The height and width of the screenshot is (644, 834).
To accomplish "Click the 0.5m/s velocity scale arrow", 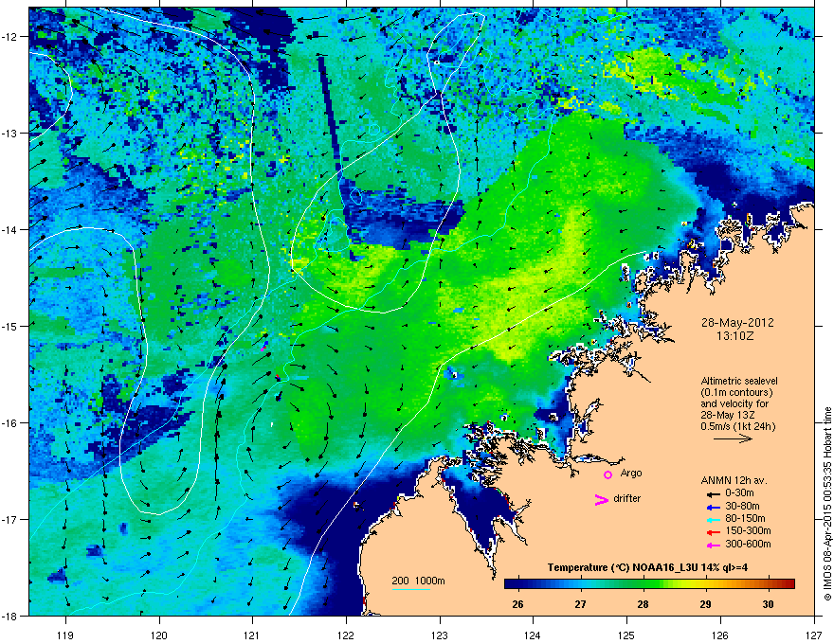I will click(x=733, y=438).
